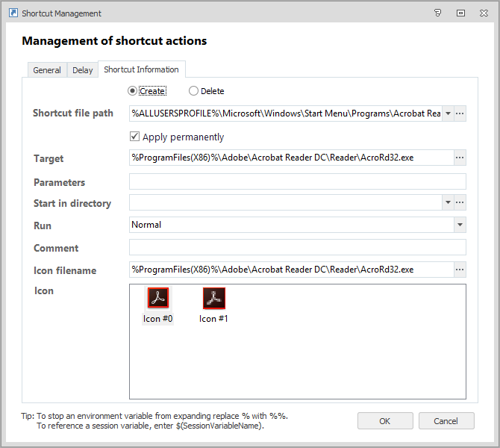Viewport: 500px width, 448px height.
Task: Browse for Icon filename
Action: coord(460,270)
